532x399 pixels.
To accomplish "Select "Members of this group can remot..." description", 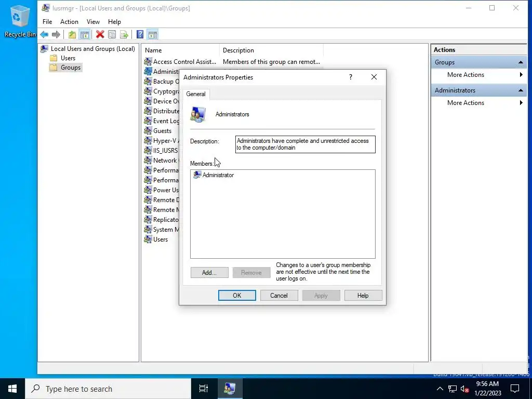I will (271, 62).
